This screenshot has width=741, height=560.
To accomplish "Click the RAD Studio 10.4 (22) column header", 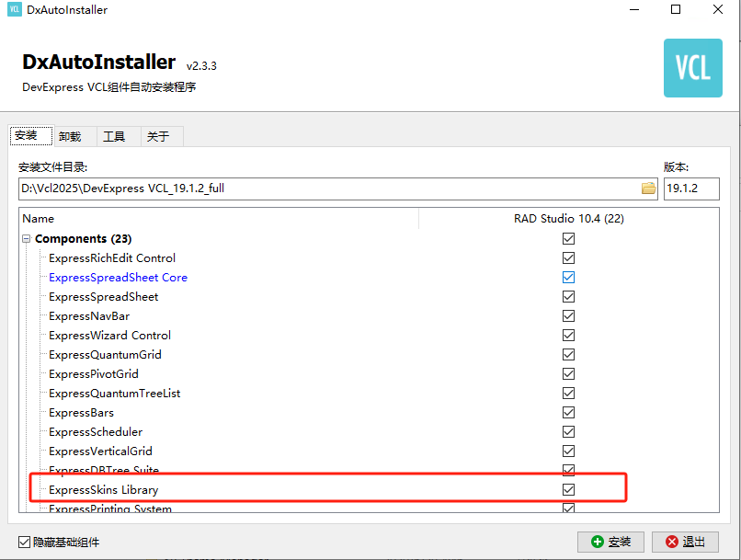I will point(569,218).
